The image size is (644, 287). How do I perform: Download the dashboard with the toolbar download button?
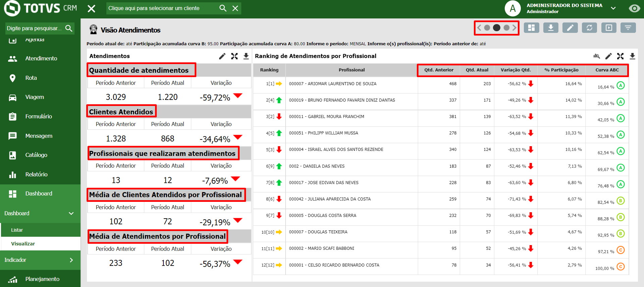point(551,28)
